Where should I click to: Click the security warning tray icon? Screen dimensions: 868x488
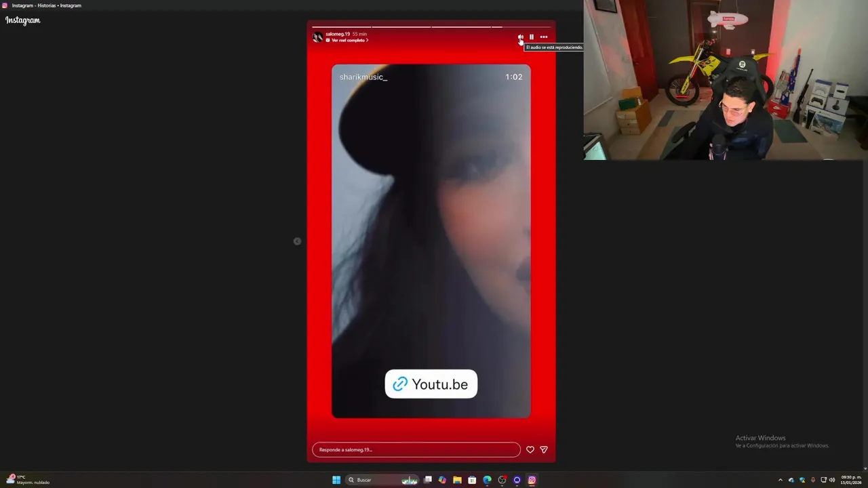click(802, 480)
